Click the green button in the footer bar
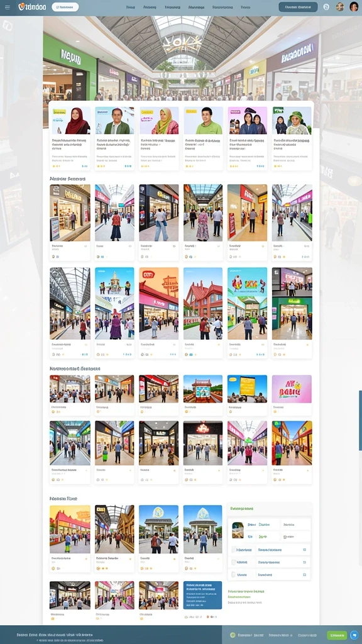The width and height of the screenshot is (362, 644). [337, 635]
